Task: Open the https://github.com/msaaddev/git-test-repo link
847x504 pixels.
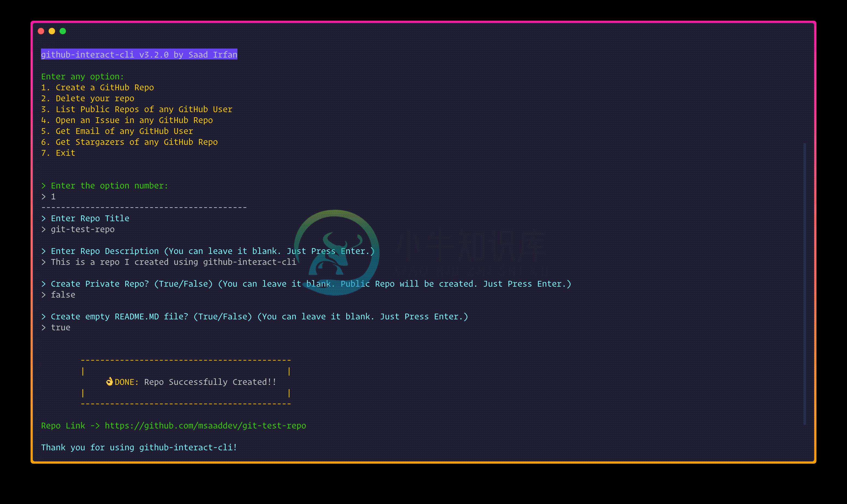Action: [205, 425]
